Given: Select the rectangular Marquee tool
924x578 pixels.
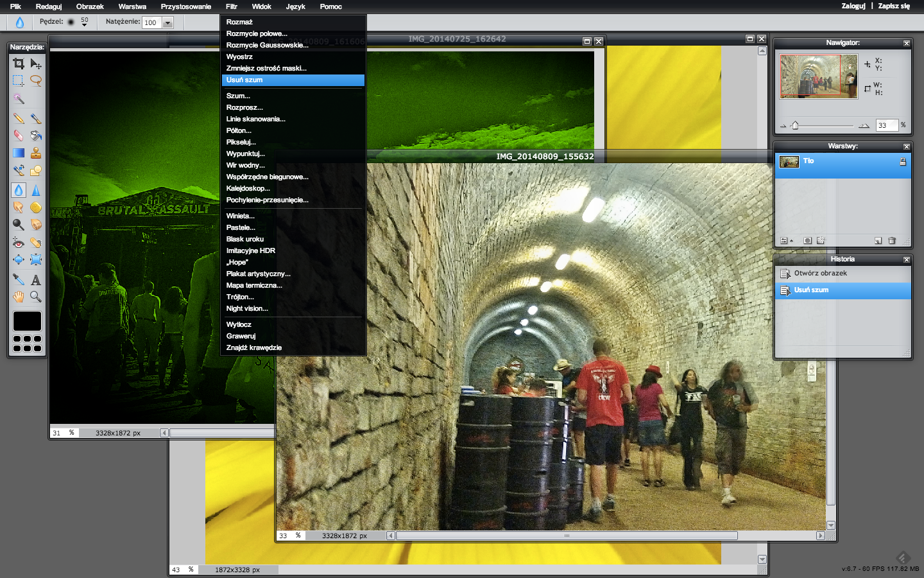Looking at the screenshot, I should 19,81.
